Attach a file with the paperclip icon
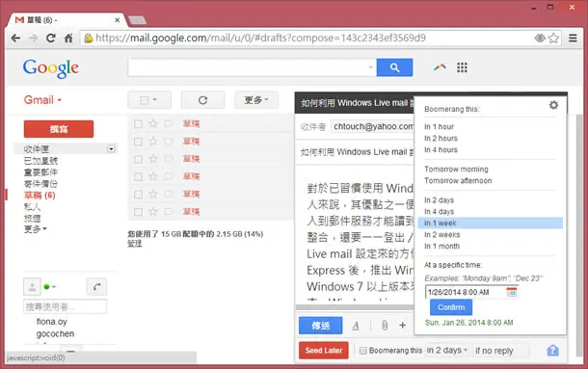The height and width of the screenshot is (369, 588). pyautogui.click(x=385, y=326)
